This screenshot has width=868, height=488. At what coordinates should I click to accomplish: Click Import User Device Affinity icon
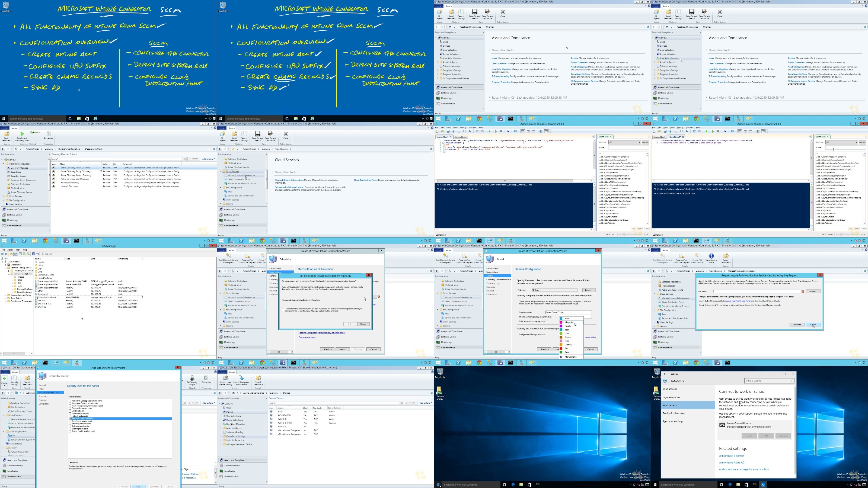[x=225, y=378]
